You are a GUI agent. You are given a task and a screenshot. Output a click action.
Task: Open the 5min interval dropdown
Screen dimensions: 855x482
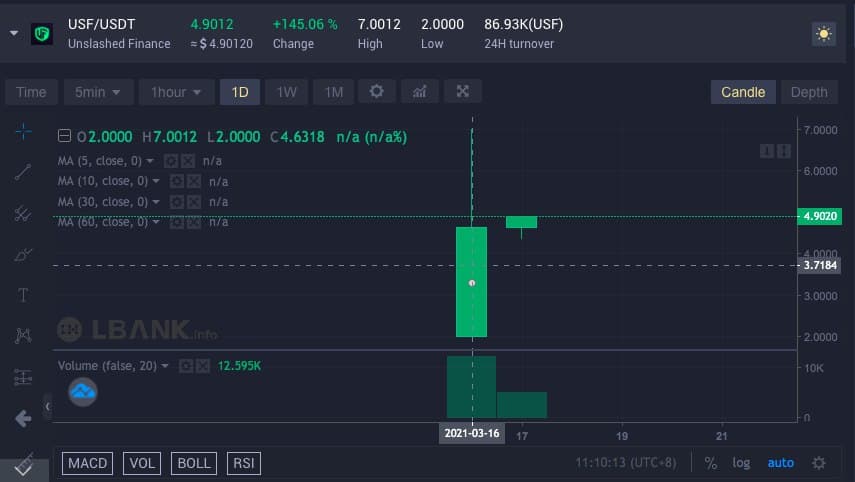tap(97, 92)
